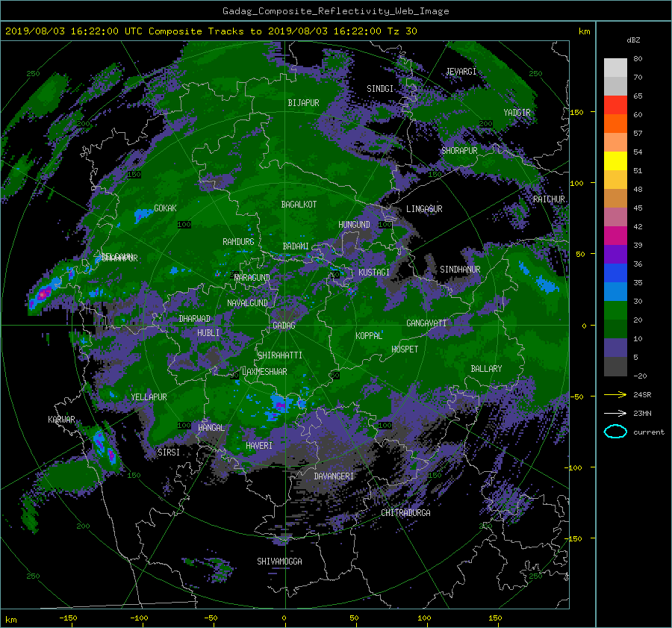
Task: Click the LAXMESHWAR town label
Action: coord(264,372)
